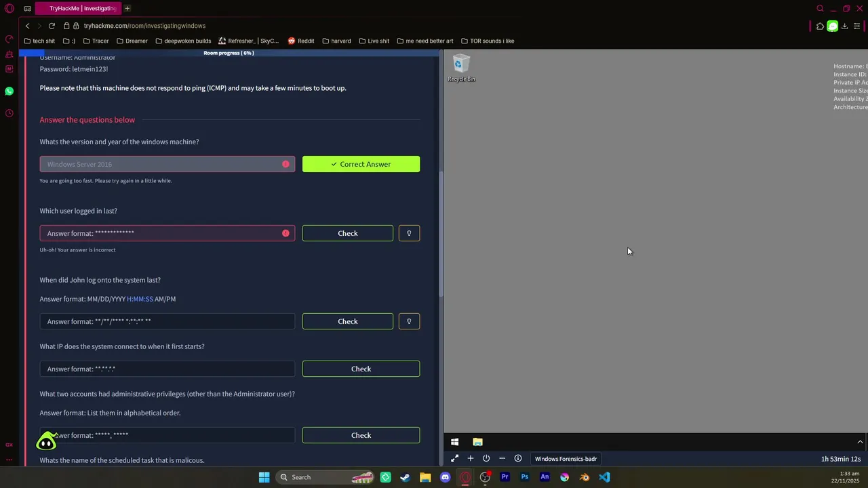Launch Blender from the taskbar
Image resolution: width=868 pixels, height=488 pixels.
pos(585,477)
